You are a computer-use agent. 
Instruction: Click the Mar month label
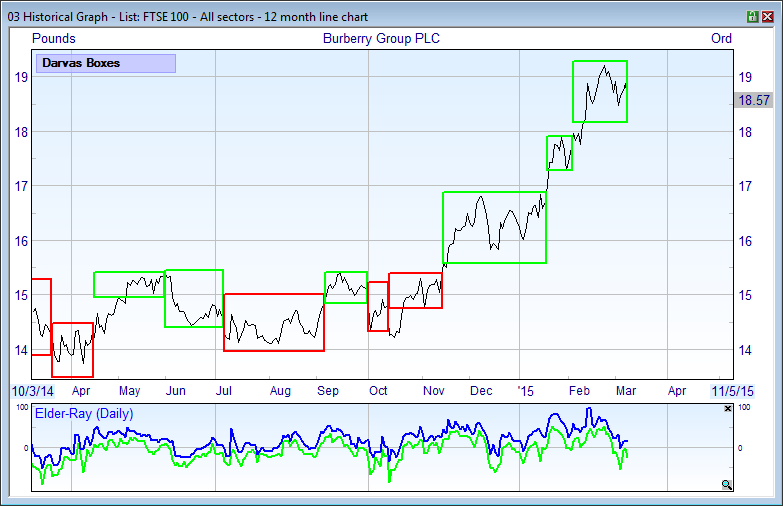(626, 391)
